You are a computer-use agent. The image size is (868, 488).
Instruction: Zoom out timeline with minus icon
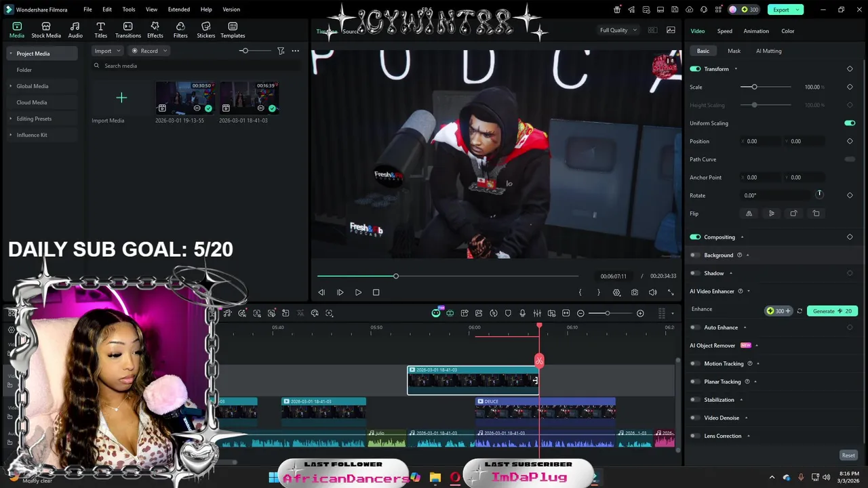(580, 313)
